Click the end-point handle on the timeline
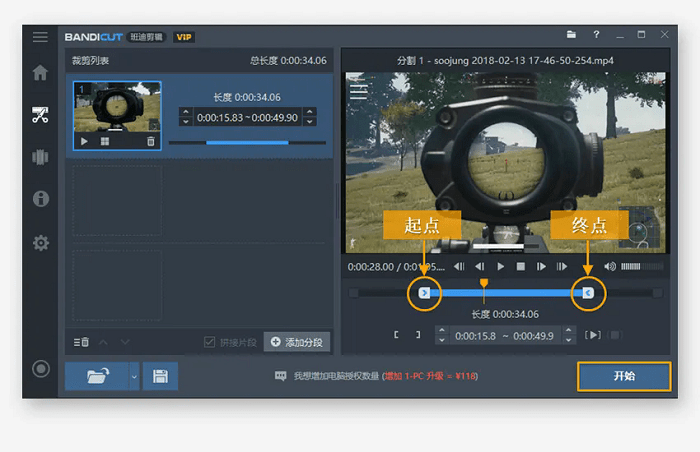 pos(588,293)
